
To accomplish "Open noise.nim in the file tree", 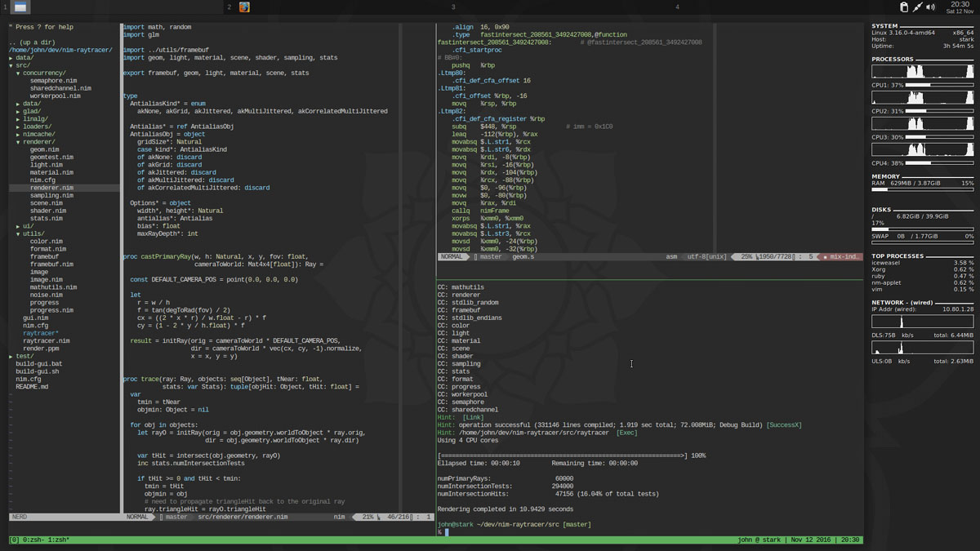I will [x=46, y=295].
